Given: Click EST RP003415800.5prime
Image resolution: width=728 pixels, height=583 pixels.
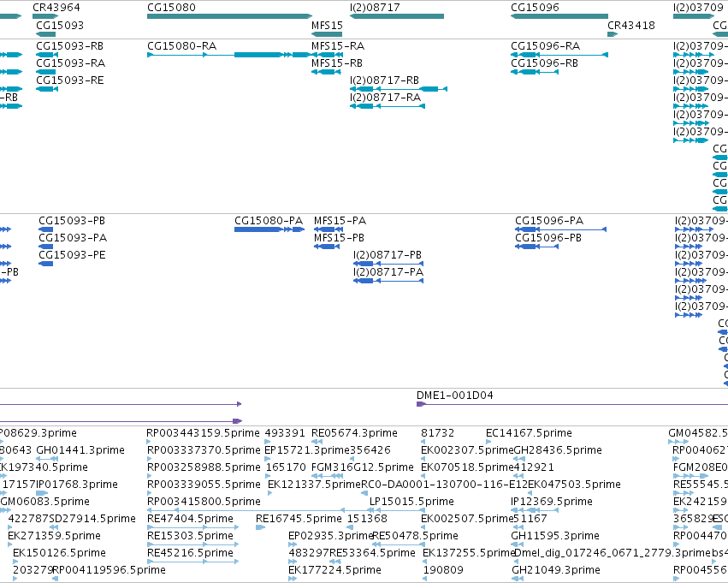Looking at the screenshot, I should coord(204,502).
